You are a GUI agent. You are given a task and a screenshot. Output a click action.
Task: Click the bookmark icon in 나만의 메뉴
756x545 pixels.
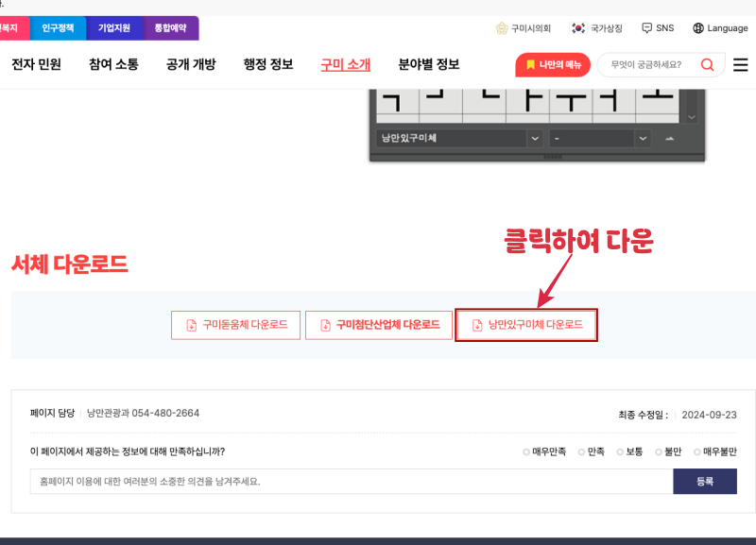(x=530, y=64)
